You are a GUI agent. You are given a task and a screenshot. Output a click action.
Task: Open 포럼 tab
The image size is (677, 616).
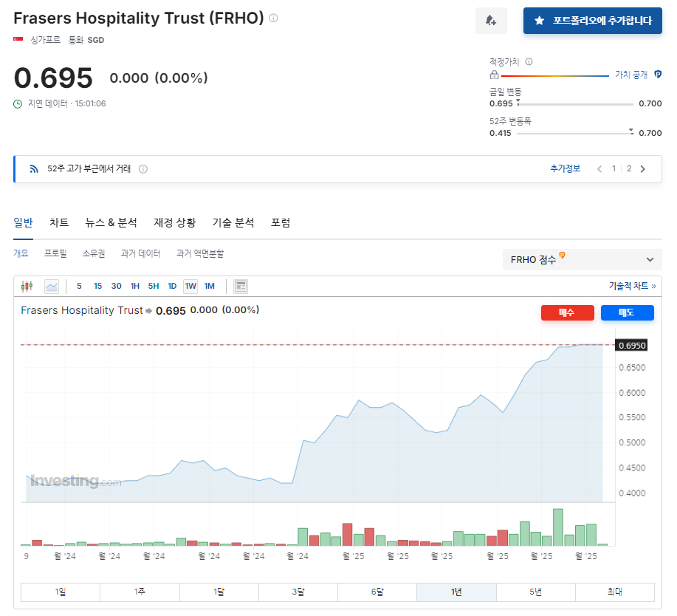coord(281,222)
